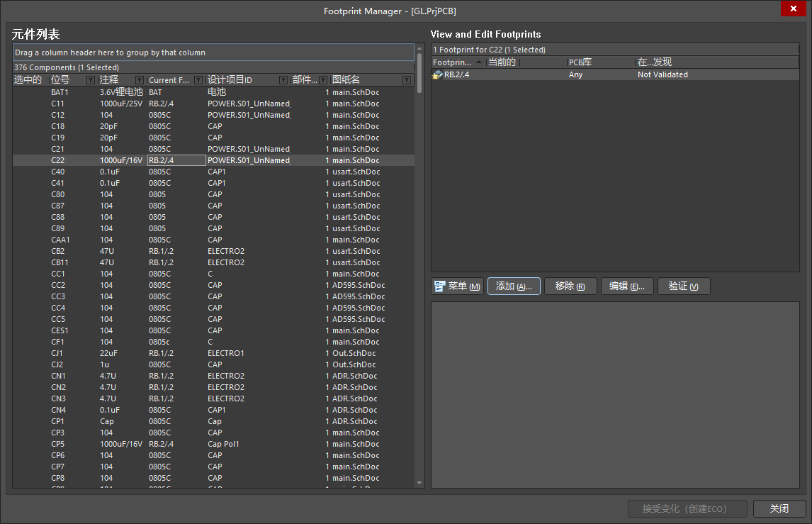Click the 选中的 column header

click(28, 80)
